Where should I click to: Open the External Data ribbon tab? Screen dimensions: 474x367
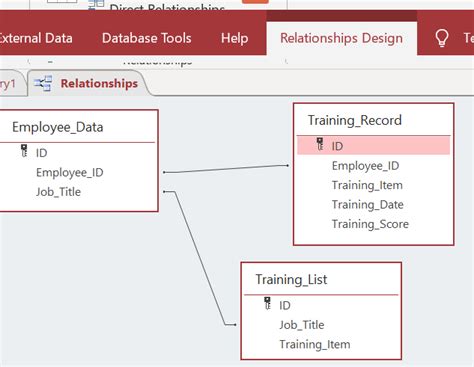point(36,38)
